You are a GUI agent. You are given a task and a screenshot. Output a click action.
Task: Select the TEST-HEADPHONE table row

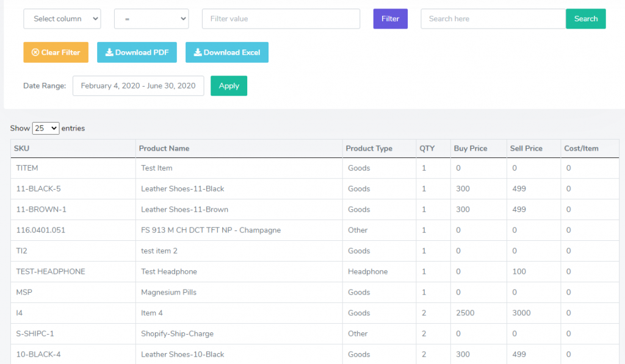point(315,271)
